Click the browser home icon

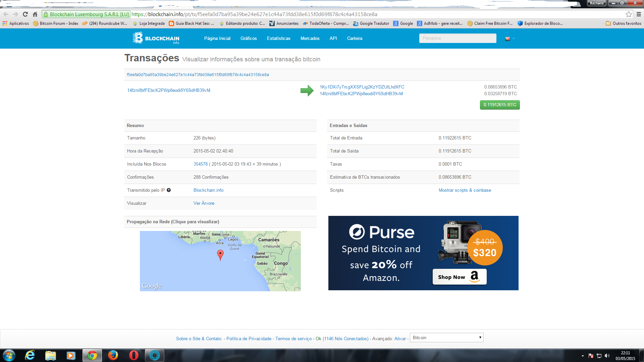click(x=35, y=14)
